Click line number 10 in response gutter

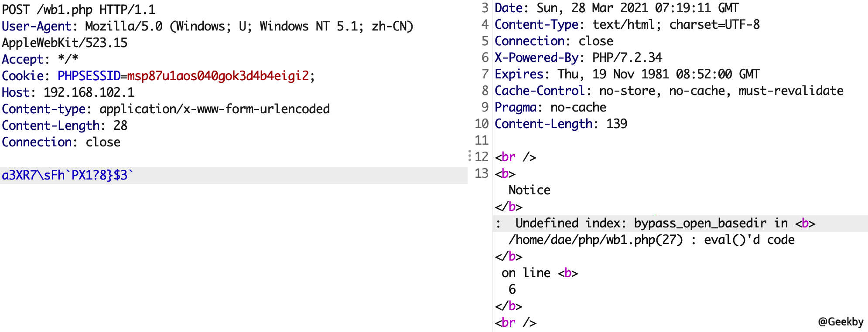(481, 123)
